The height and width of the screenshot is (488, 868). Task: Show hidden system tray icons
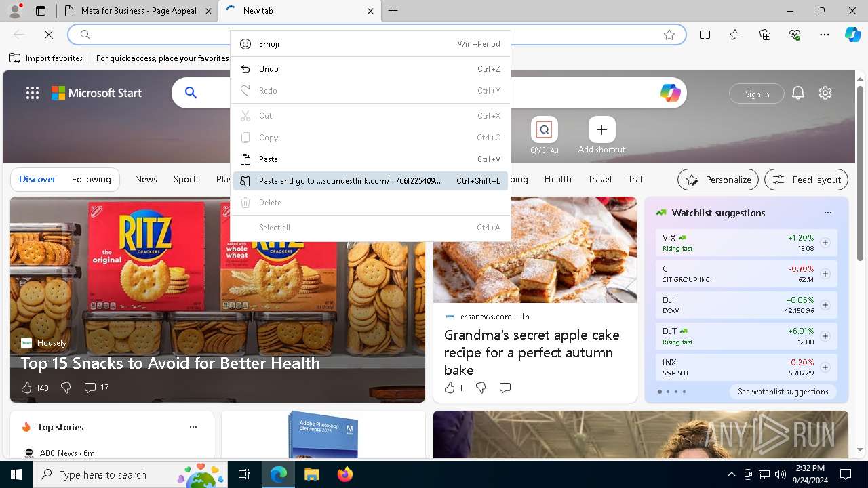pos(731,474)
